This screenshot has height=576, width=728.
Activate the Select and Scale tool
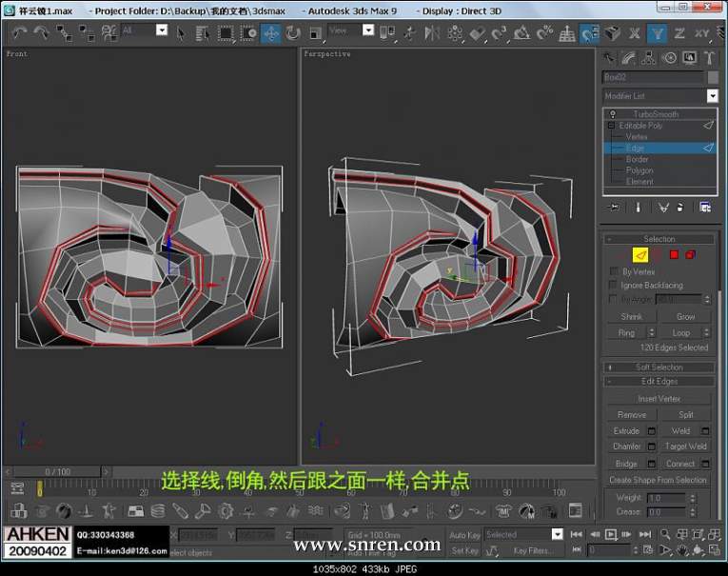pos(316,32)
